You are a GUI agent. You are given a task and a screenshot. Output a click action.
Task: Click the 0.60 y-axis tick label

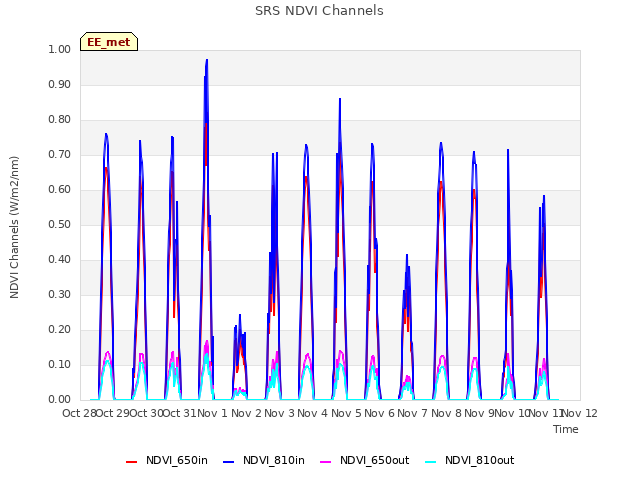60,189
